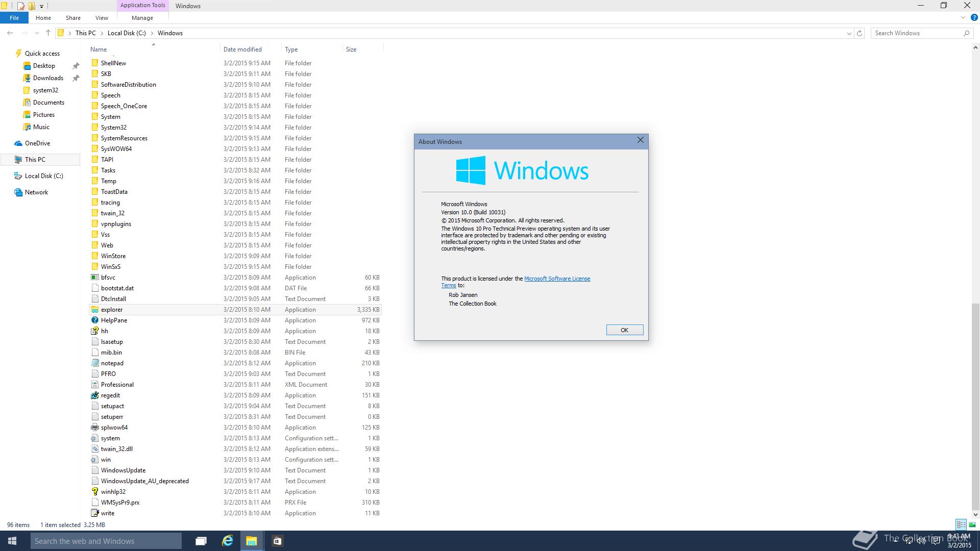
Task: Go up one folder level arrow
Action: pyautogui.click(x=48, y=33)
